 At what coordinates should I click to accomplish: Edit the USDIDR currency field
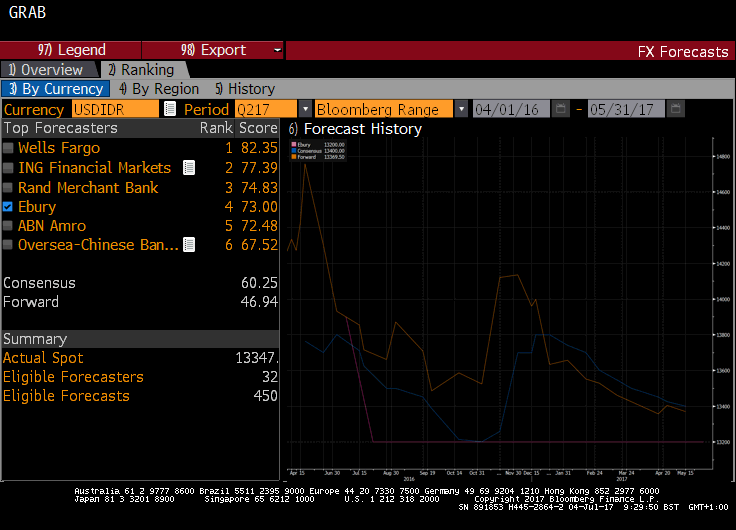(115, 109)
